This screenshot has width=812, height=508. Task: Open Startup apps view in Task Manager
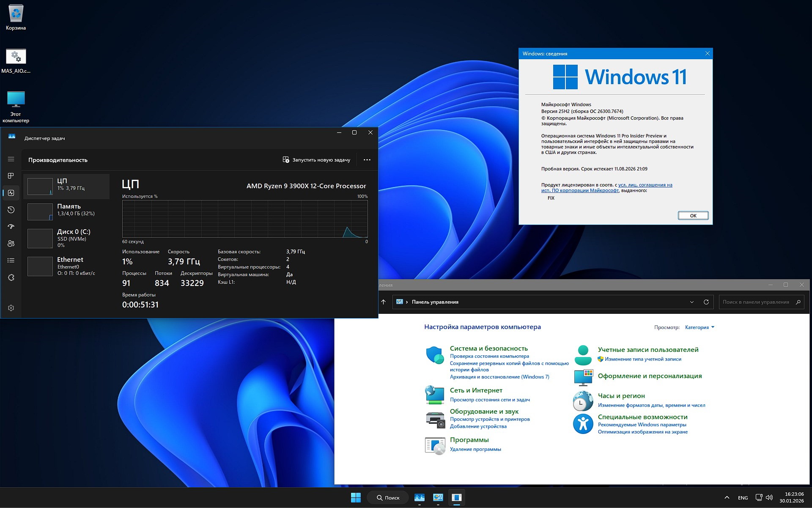click(11, 227)
